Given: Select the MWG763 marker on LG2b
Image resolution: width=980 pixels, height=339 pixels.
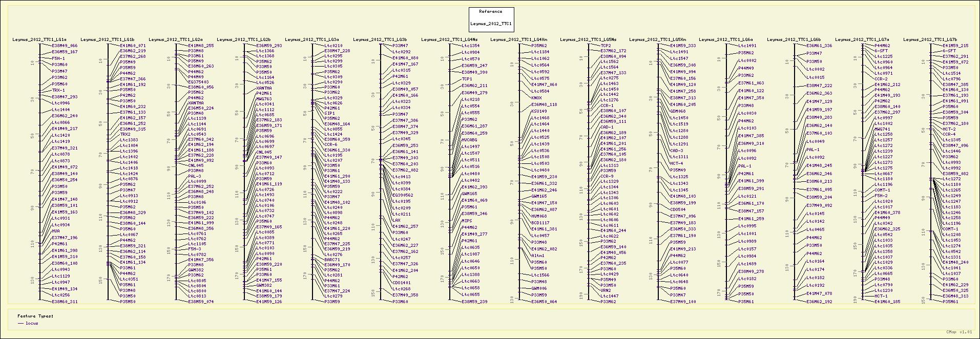Looking at the screenshot, I should pos(264,99).
